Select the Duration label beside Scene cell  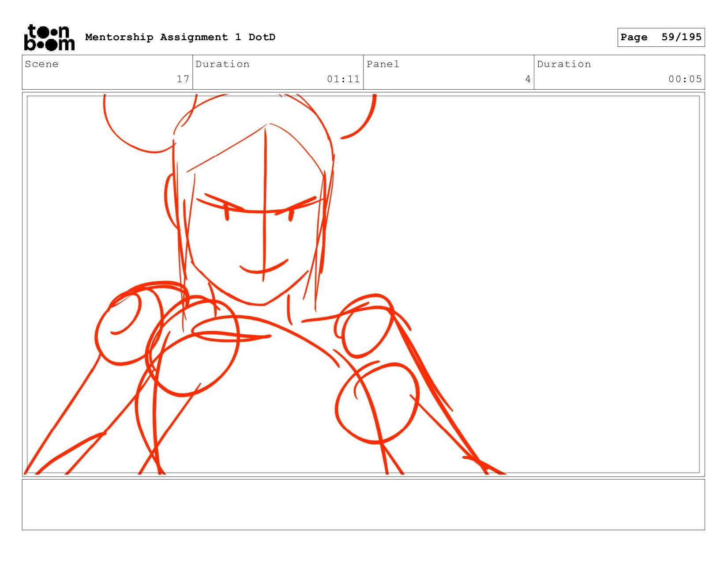tap(222, 64)
